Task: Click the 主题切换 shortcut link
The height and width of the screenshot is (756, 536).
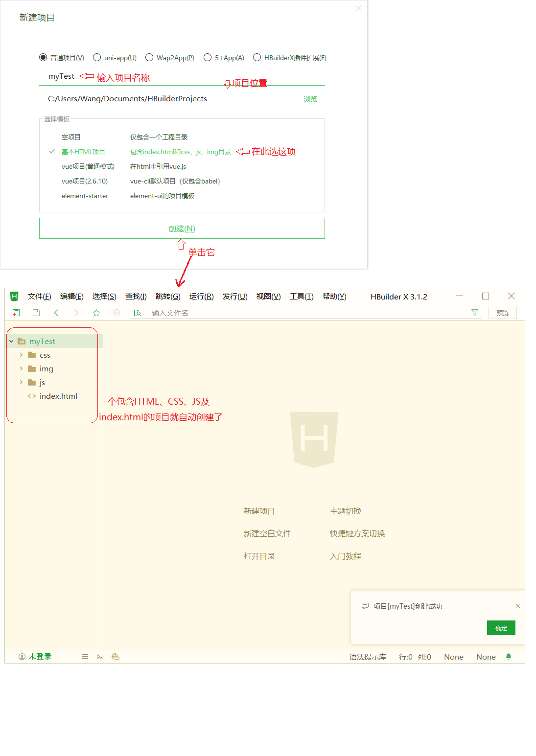Action: coord(346,511)
